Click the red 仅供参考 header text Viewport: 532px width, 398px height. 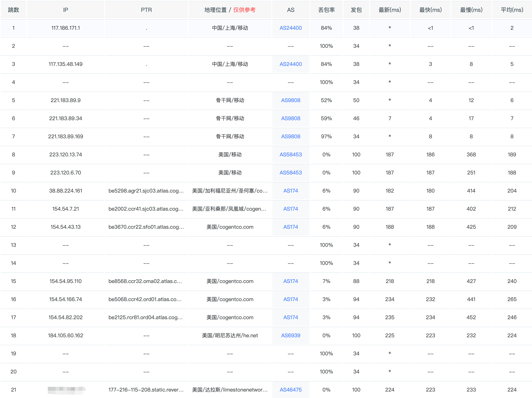point(244,10)
